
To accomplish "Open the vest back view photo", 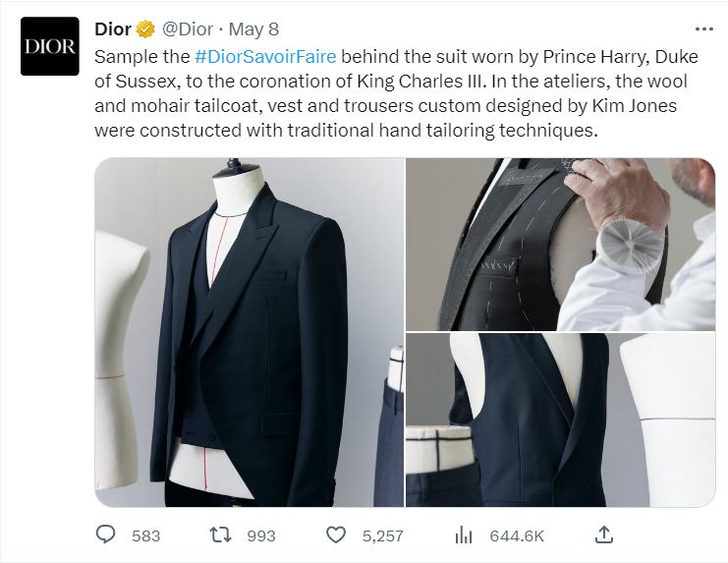I will point(560,421).
